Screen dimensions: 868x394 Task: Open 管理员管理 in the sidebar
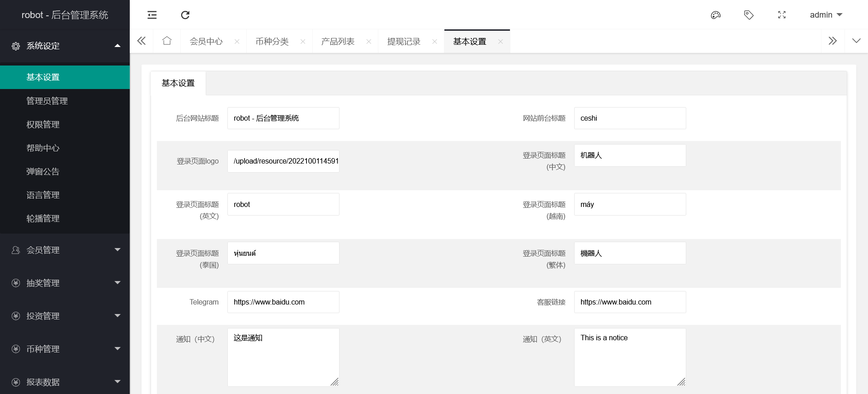click(x=47, y=101)
